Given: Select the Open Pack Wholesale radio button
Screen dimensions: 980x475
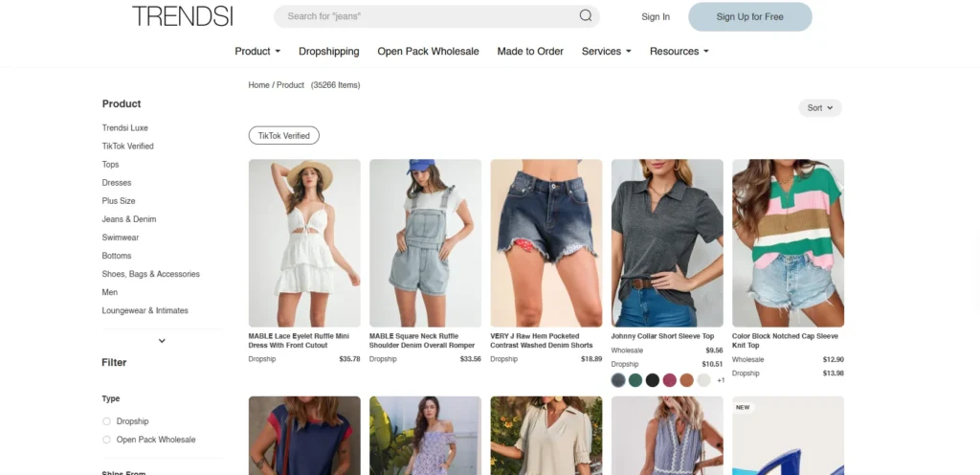Looking at the screenshot, I should point(106,440).
